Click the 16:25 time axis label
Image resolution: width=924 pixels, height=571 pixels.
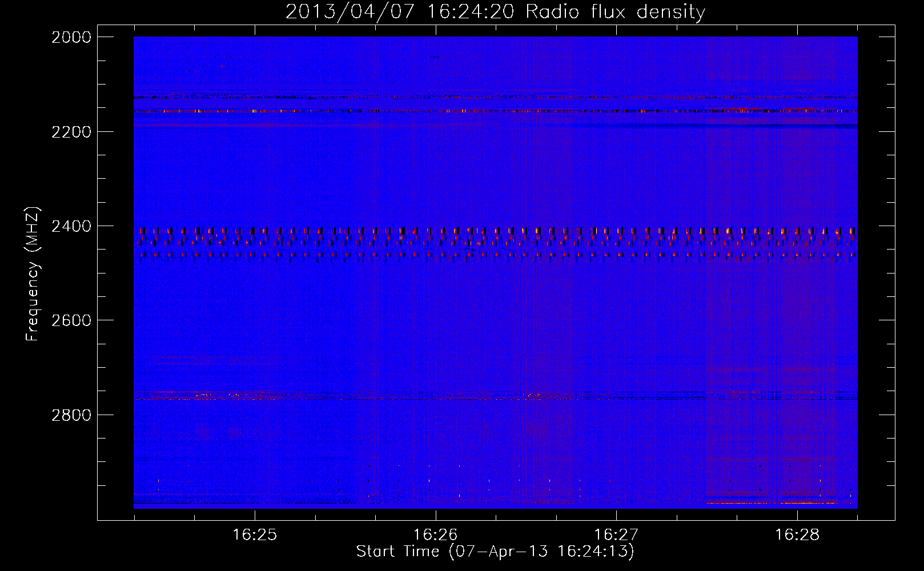[x=255, y=534]
